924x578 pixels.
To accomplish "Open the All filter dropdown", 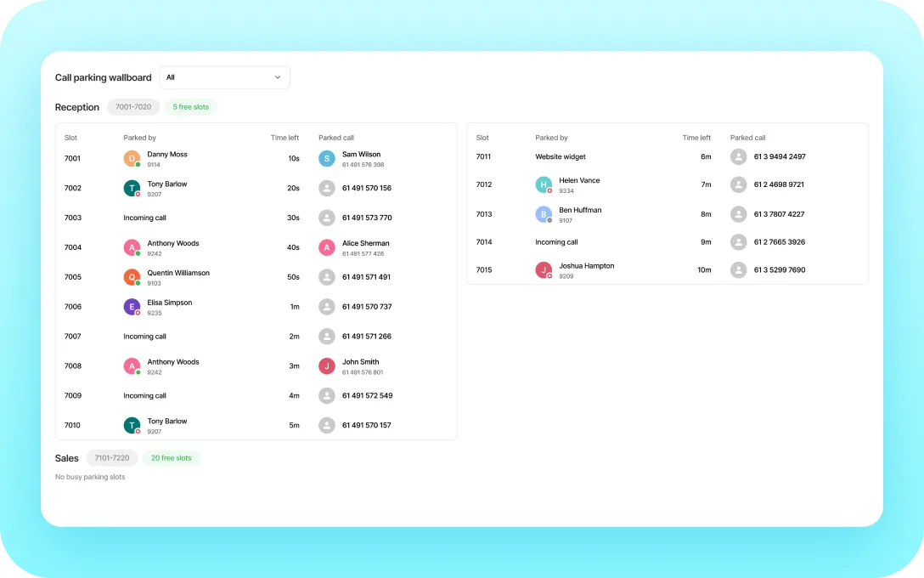I will click(224, 77).
